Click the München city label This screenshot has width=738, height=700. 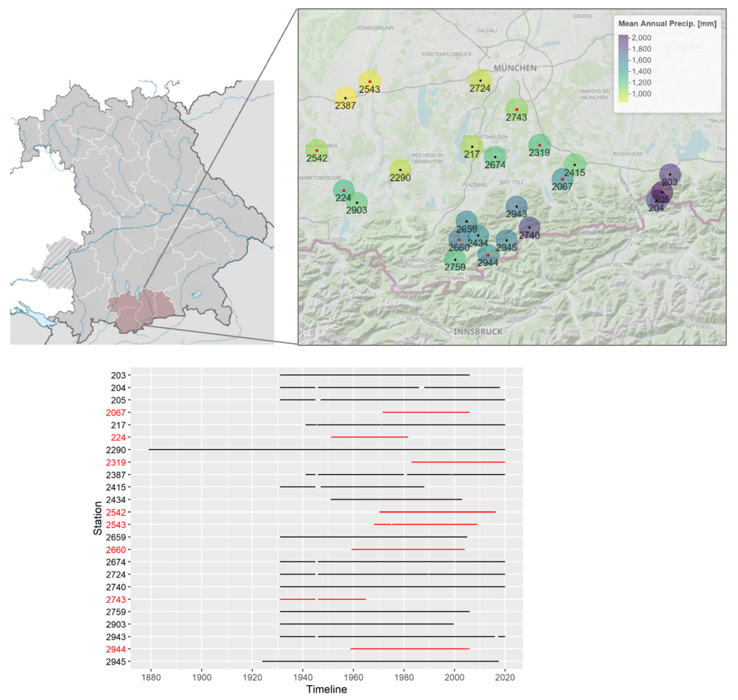(515, 68)
